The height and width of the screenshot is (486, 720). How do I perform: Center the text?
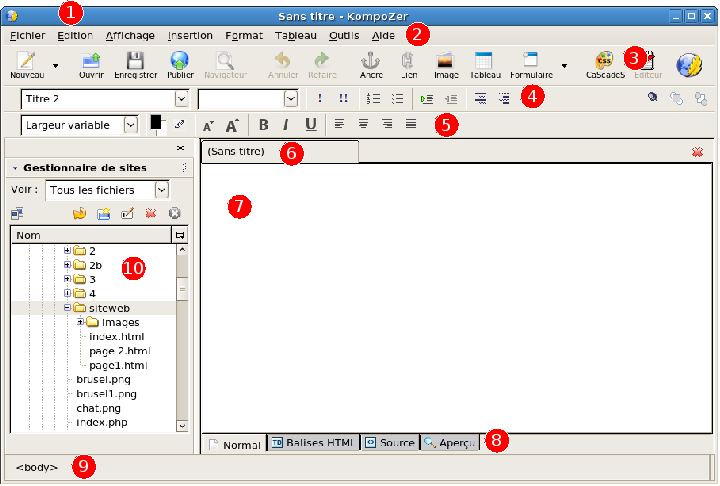coord(363,124)
